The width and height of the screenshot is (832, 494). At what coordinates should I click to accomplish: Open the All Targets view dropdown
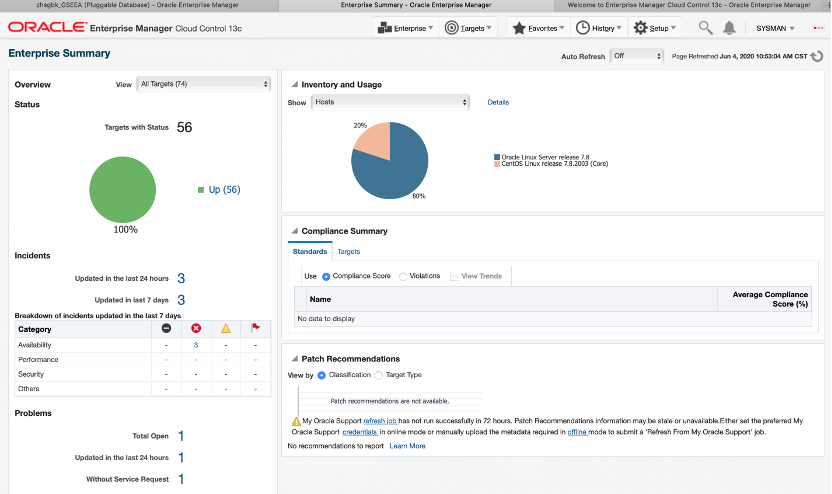[204, 84]
